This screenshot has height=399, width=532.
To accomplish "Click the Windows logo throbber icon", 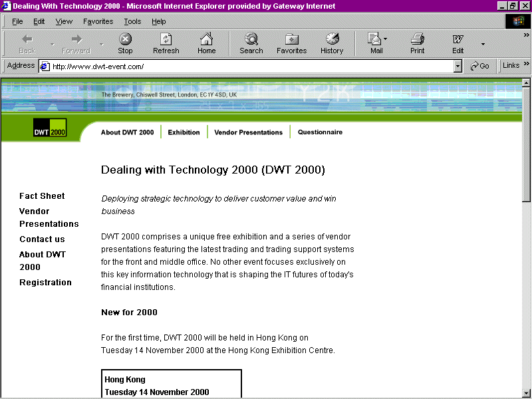I will (518, 22).
